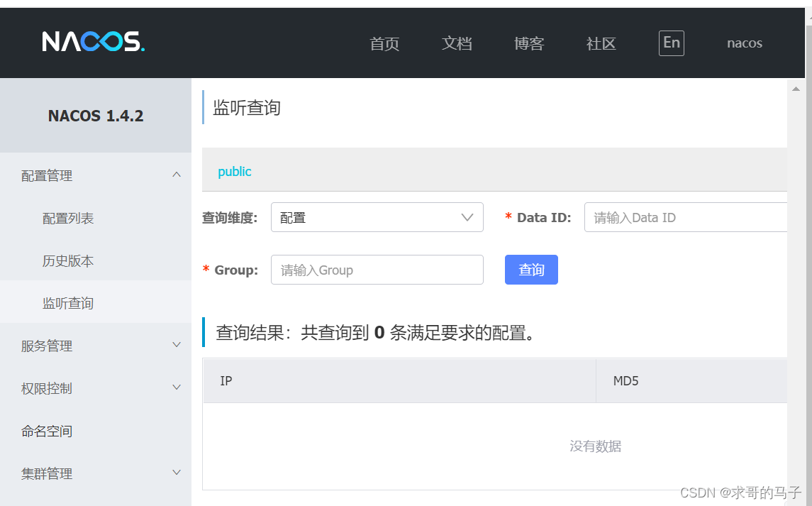Click the 查询维度 dropdown arrow
The height and width of the screenshot is (506, 812).
click(467, 217)
